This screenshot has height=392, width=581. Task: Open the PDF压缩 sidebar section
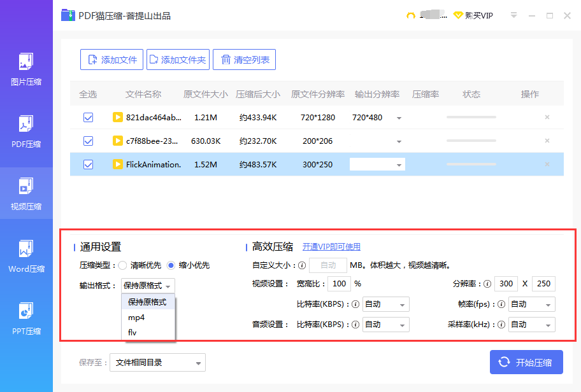click(26, 131)
